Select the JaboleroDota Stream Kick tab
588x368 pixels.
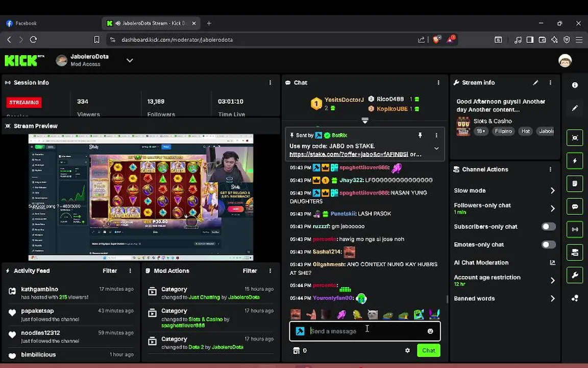point(152,24)
